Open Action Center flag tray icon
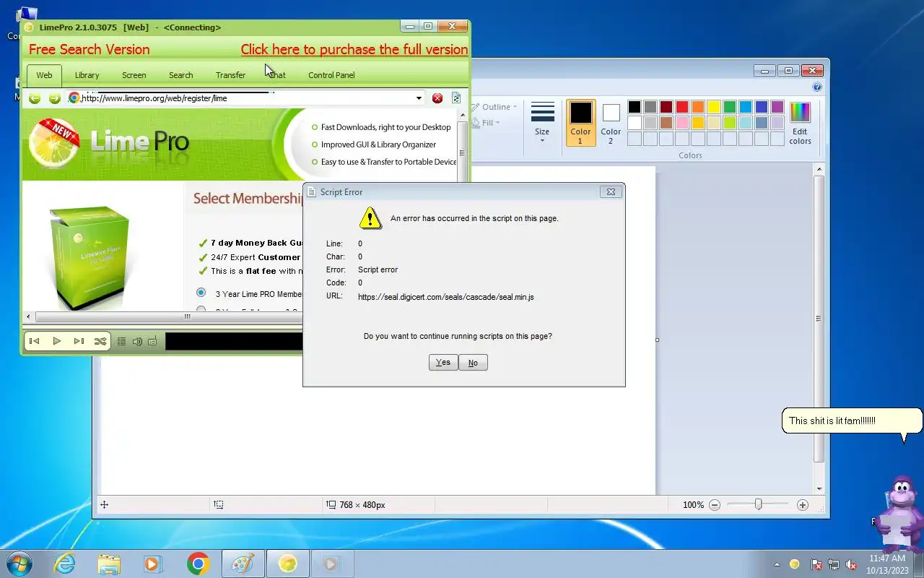Screen dimensions: 924x578 816,564
